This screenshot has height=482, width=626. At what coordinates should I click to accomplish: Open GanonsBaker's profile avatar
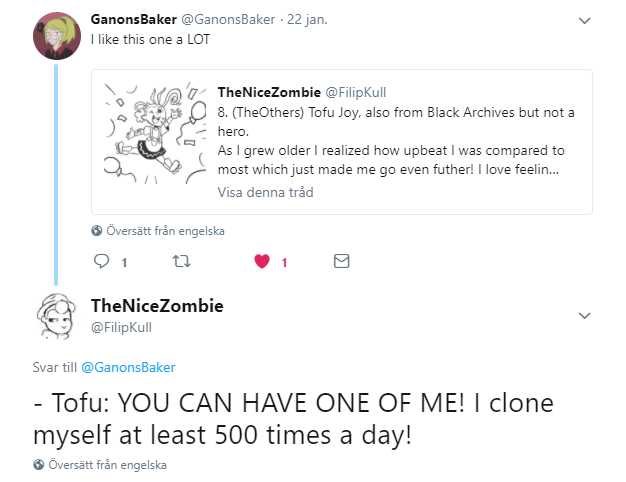55,33
